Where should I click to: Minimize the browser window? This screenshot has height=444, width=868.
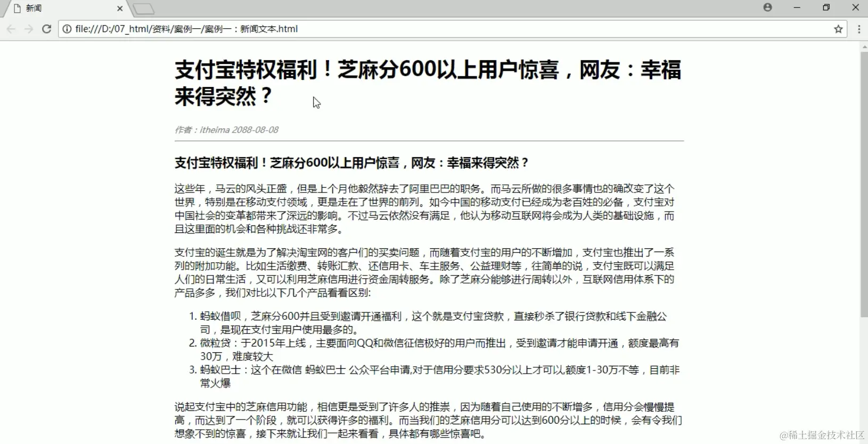[797, 7]
